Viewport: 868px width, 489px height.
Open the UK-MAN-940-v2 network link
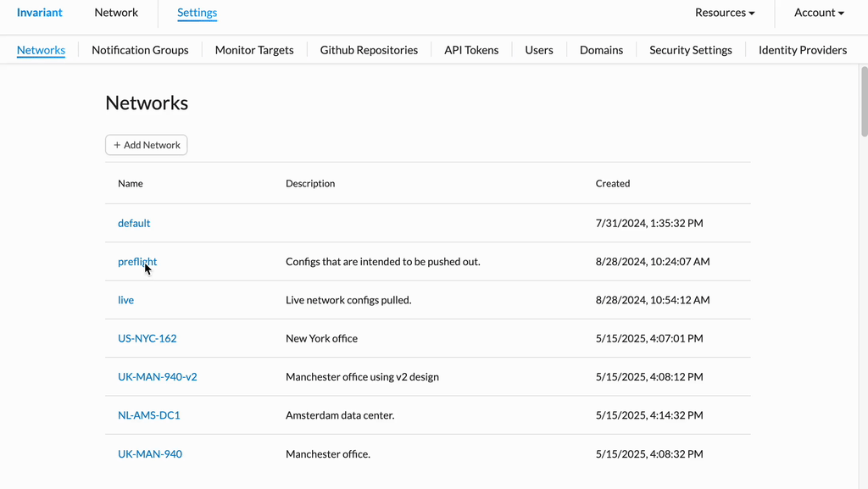coord(157,376)
